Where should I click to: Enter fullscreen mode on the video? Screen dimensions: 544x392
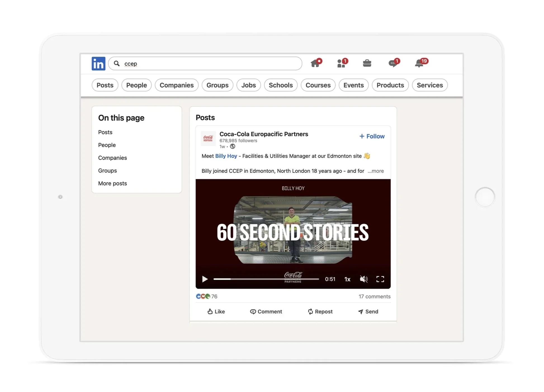click(380, 279)
